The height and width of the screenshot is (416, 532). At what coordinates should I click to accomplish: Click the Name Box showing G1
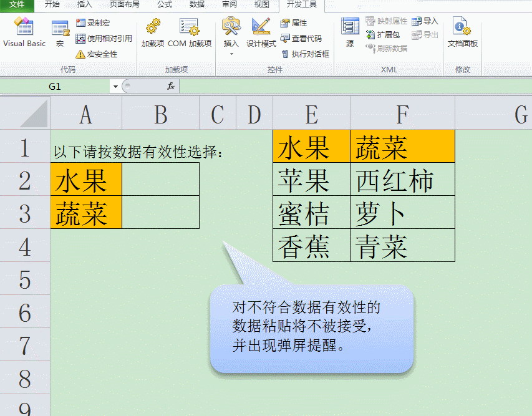click(55, 87)
